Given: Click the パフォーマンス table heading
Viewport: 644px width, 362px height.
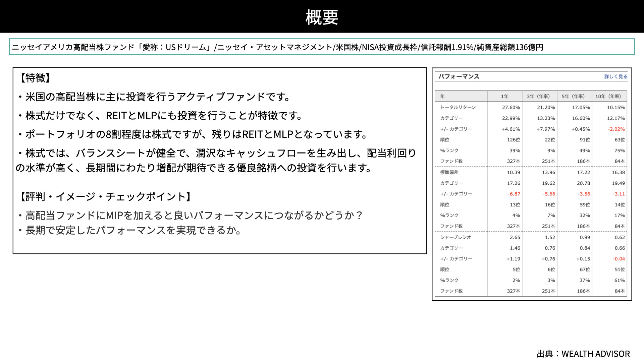Looking at the screenshot, I should [459, 76].
